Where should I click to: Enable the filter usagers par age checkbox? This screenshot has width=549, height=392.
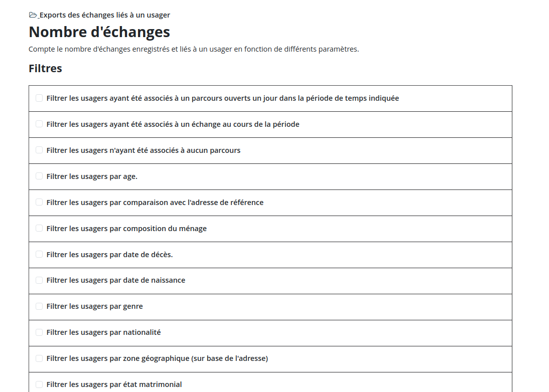(39, 176)
